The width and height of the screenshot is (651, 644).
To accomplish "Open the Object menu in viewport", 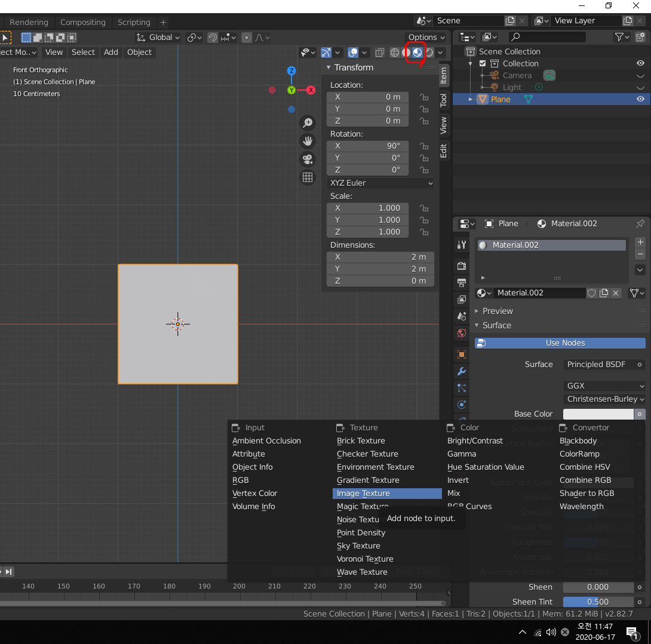I will [140, 53].
